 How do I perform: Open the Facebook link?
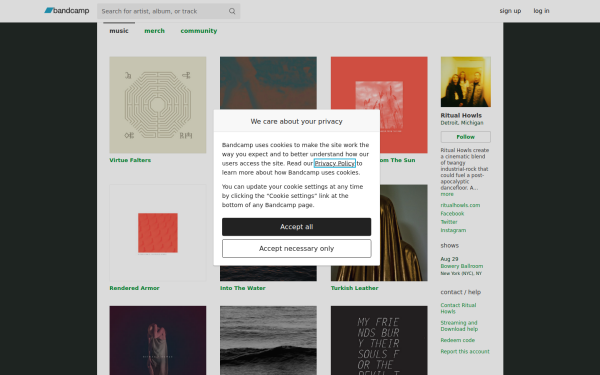pyautogui.click(x=452, y=214)
